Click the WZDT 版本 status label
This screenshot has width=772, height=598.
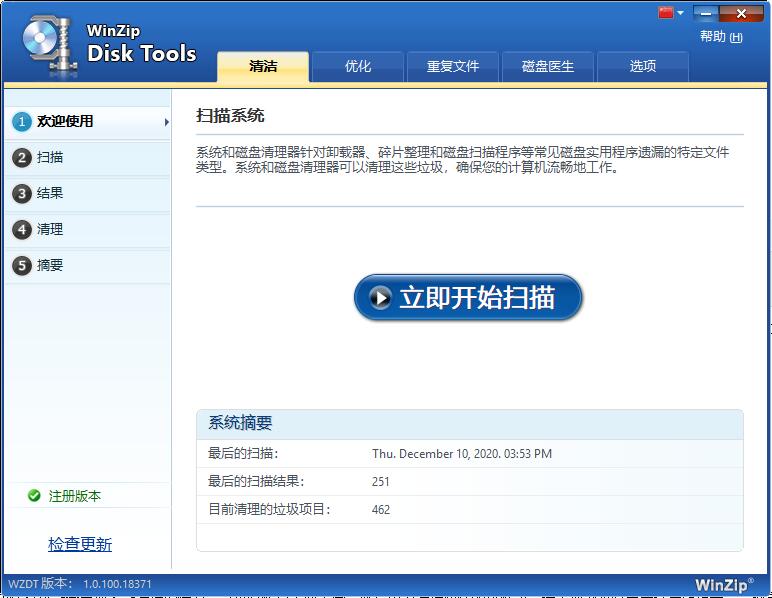click(x=40, y=584)
